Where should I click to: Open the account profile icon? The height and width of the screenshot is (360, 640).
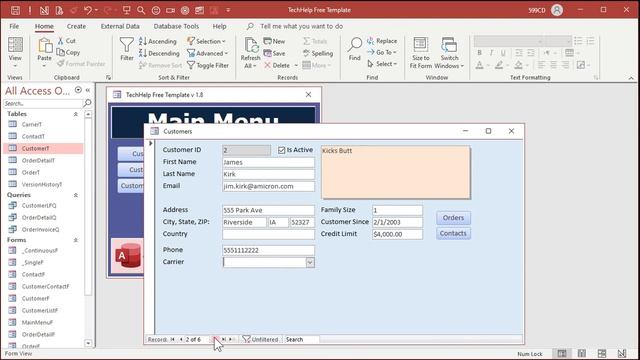557,10
